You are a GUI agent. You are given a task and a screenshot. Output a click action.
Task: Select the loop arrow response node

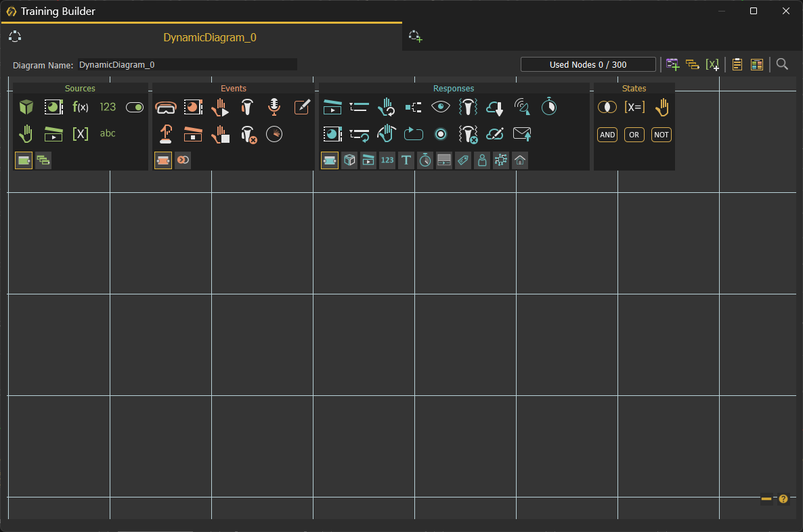tap(413, 134)
